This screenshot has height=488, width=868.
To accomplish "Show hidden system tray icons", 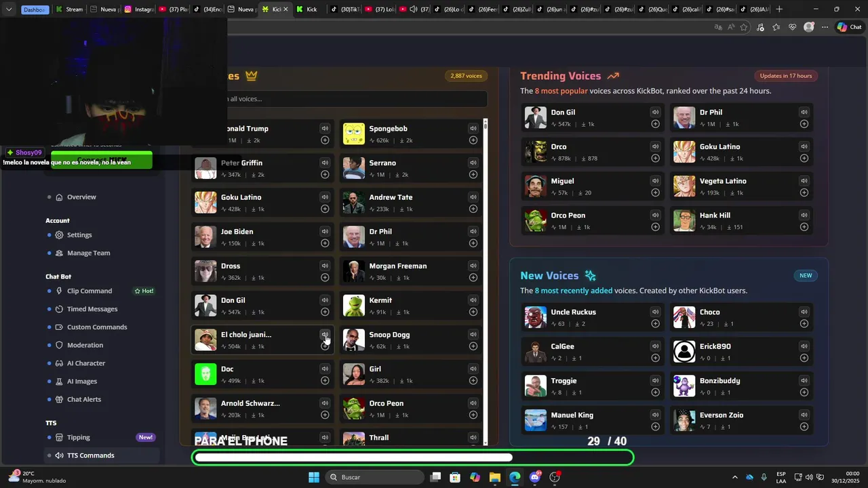I will pyautogui.click(x=734, y=477).
